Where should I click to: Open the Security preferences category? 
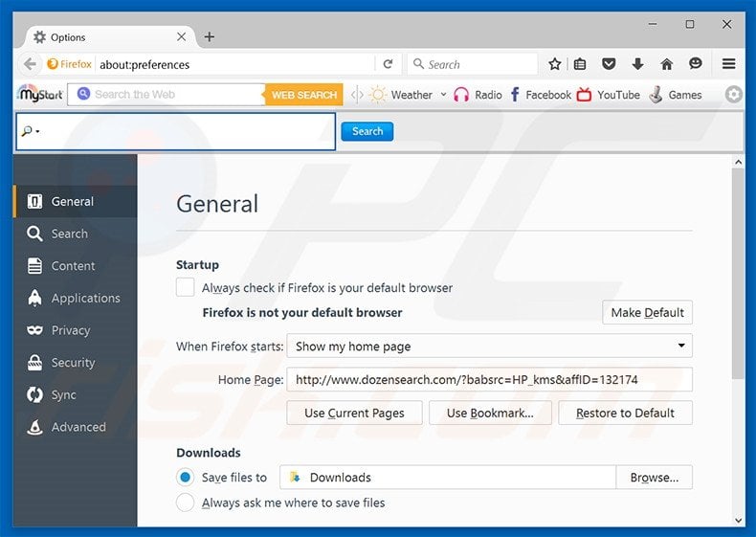75,363
